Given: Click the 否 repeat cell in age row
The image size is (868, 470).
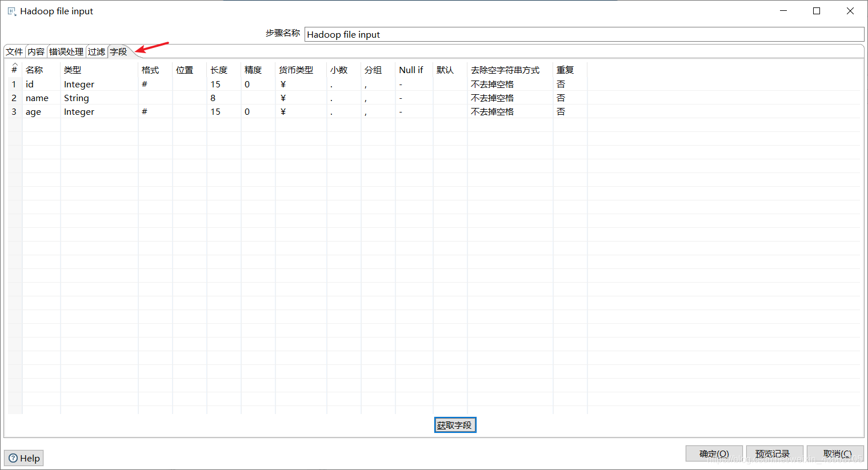Looking at the screenshot, I should pos(570,111).
